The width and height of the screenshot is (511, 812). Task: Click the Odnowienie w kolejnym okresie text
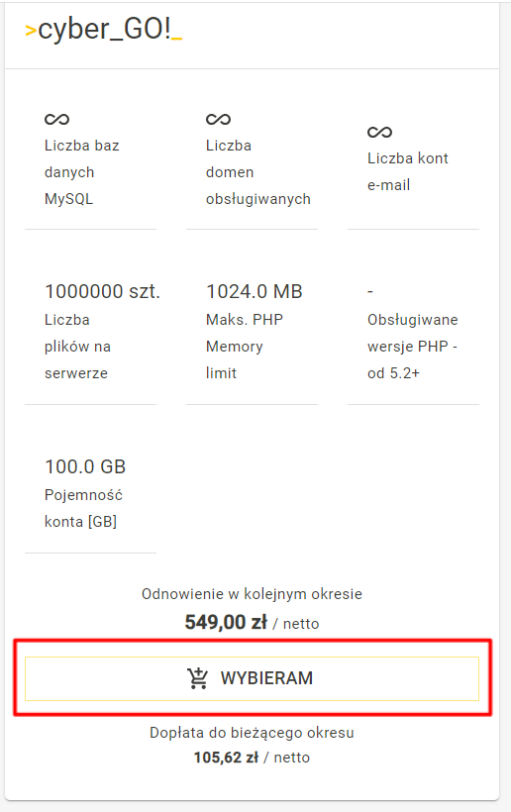pyautogui.click(x=252, y=594)
